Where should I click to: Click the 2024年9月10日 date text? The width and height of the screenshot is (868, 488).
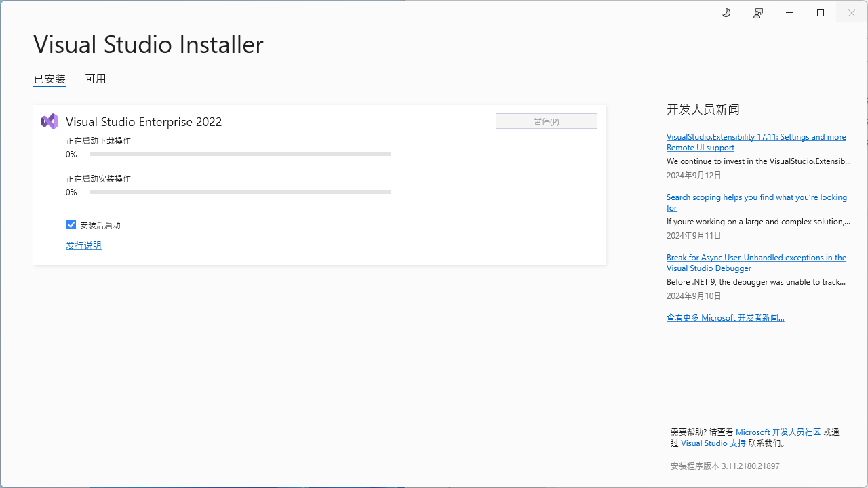[694, 296]
